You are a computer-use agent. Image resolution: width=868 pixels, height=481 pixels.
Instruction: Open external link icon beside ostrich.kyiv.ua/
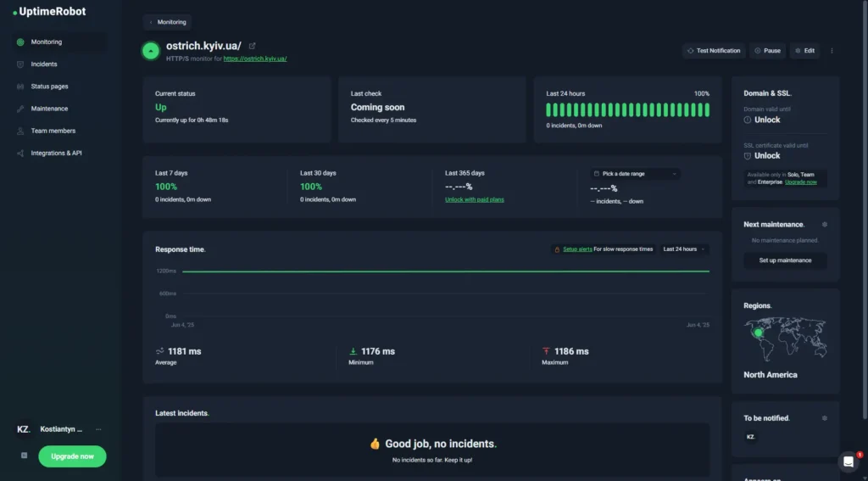[x=253, y=46]
